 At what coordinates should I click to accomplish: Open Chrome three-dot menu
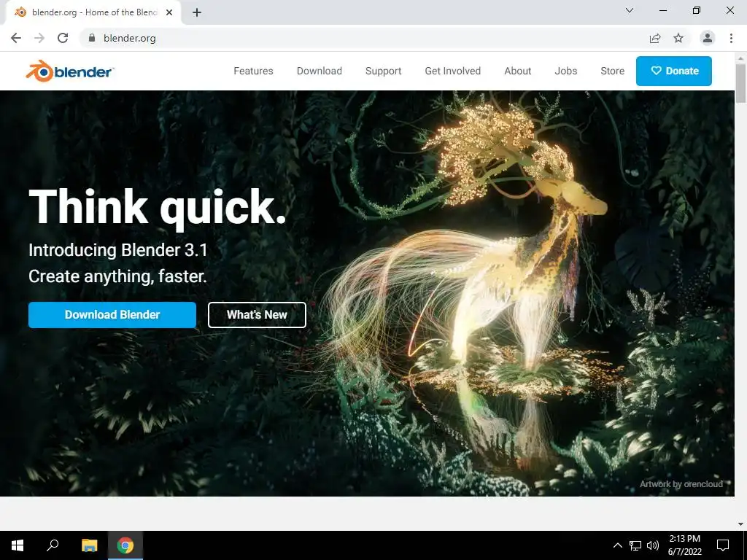point(731,38)
